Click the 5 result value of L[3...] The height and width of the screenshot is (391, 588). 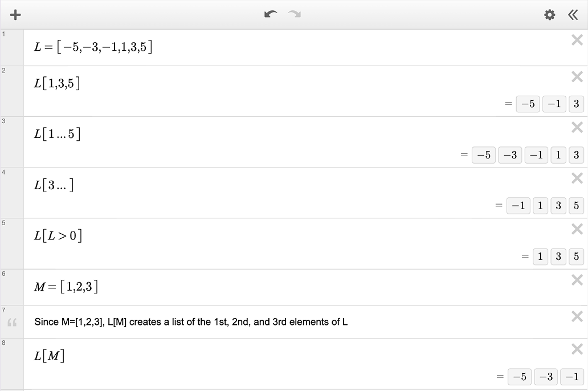point(576,206)
